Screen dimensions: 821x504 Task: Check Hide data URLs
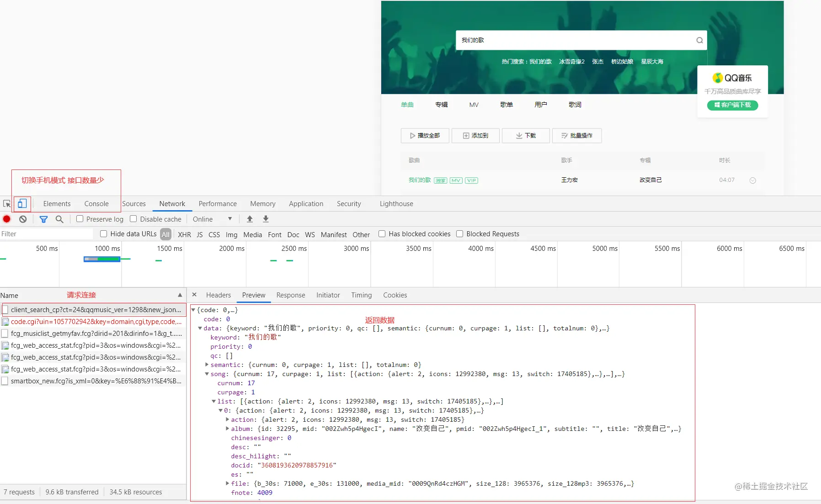104,233
